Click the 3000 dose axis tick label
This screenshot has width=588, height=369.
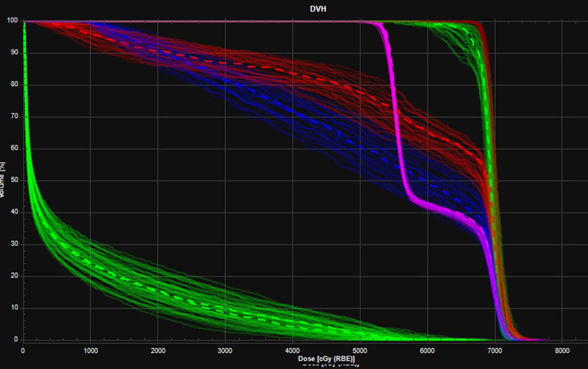[225, 351]
